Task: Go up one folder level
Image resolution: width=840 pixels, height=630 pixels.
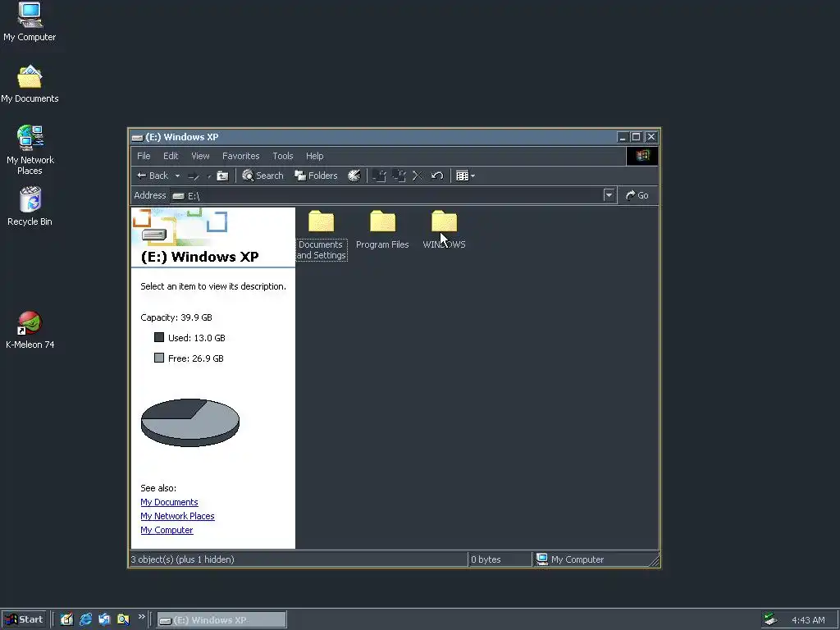Action: (222, 176)
